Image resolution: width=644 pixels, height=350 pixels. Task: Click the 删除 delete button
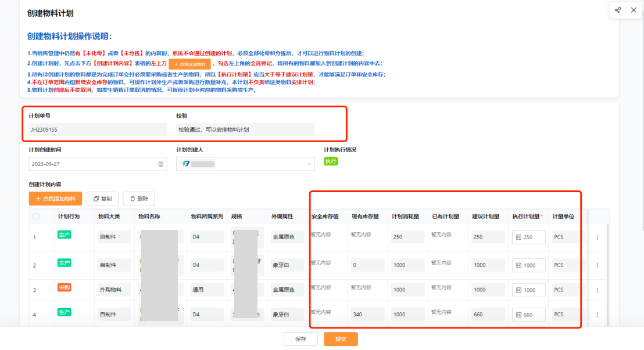click(138, 199)
